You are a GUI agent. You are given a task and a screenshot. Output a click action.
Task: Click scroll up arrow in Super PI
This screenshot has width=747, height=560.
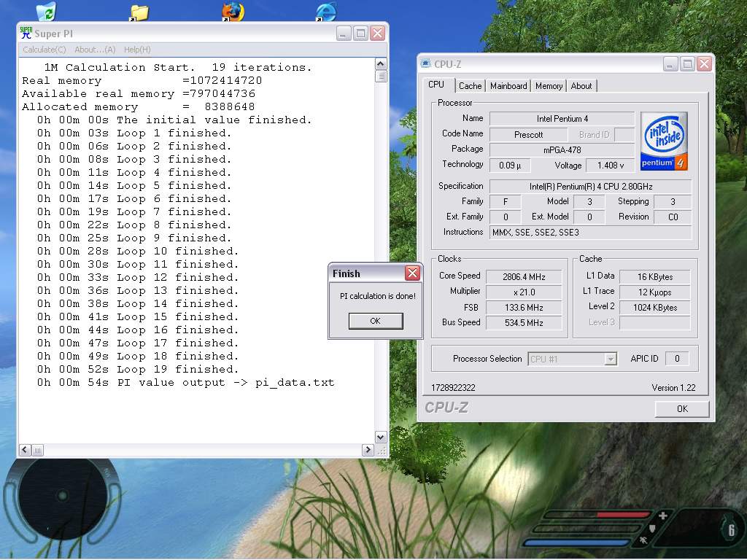tap(381, 64)
